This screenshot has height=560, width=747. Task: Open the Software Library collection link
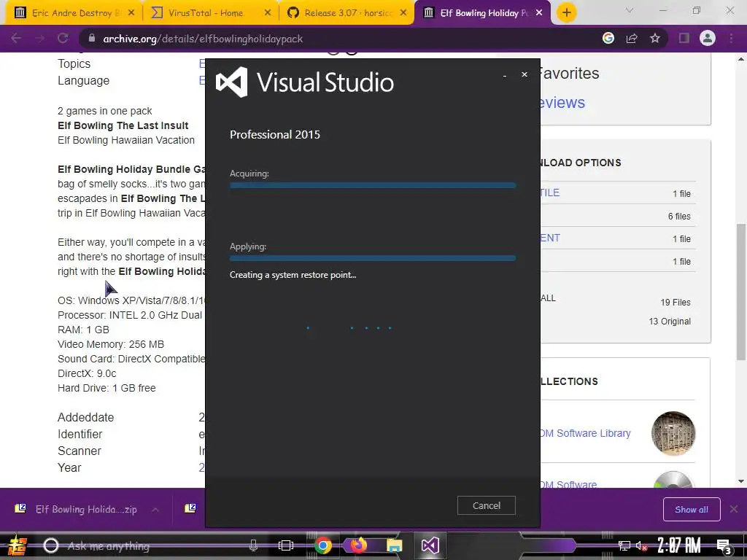point(586,433)
